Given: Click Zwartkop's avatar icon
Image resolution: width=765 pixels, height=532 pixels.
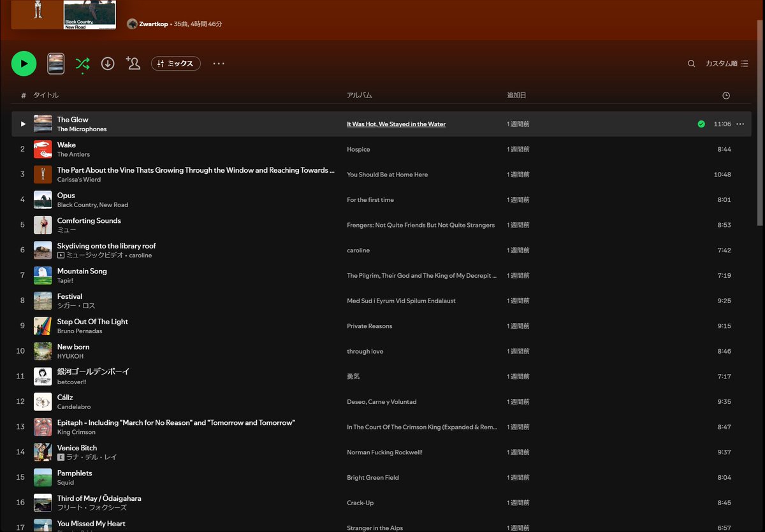Looking at the screenshot, I should pyautogui.click(x=132, y=24).
